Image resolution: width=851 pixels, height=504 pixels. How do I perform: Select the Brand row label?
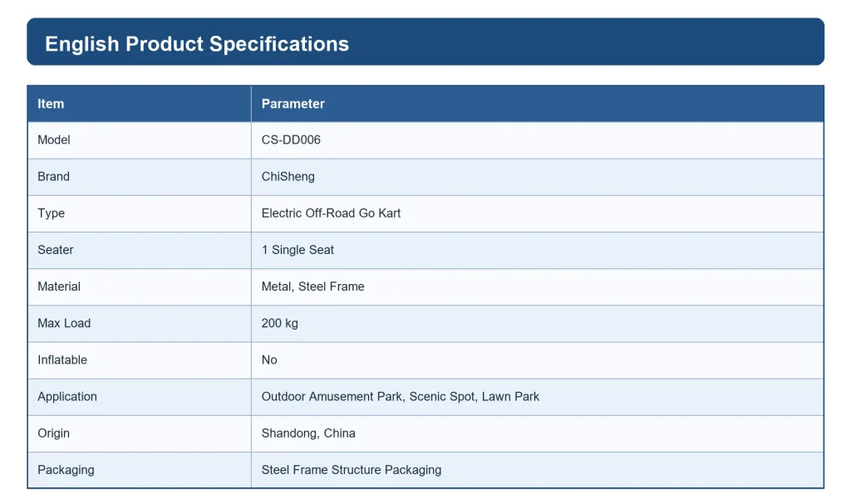tap(53, 176)
